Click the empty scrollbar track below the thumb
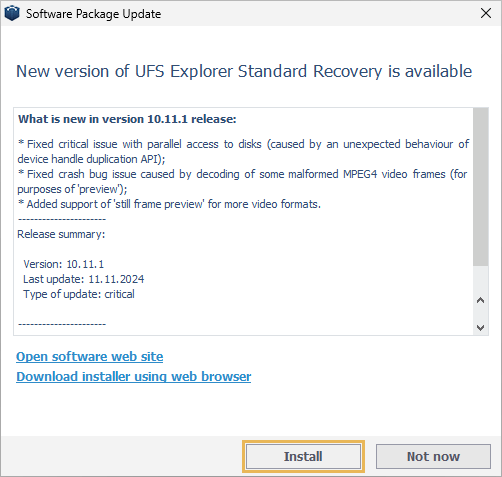 pos(481,279)
